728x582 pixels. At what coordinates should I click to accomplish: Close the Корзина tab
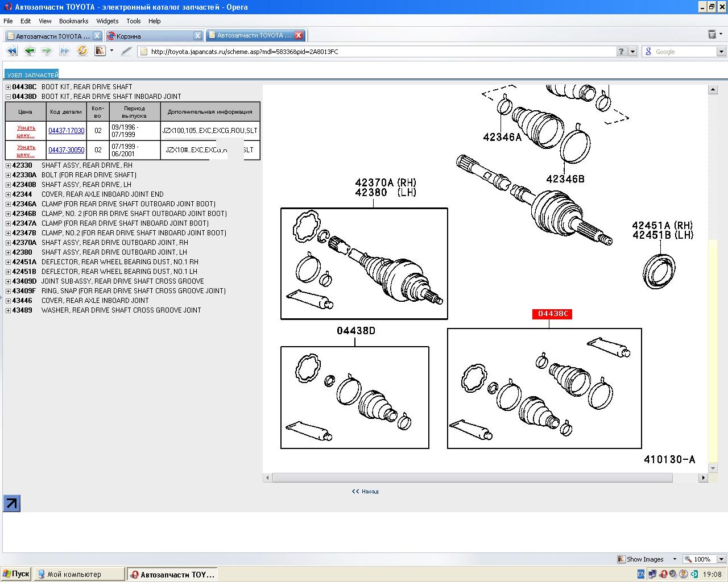[197, 36]
